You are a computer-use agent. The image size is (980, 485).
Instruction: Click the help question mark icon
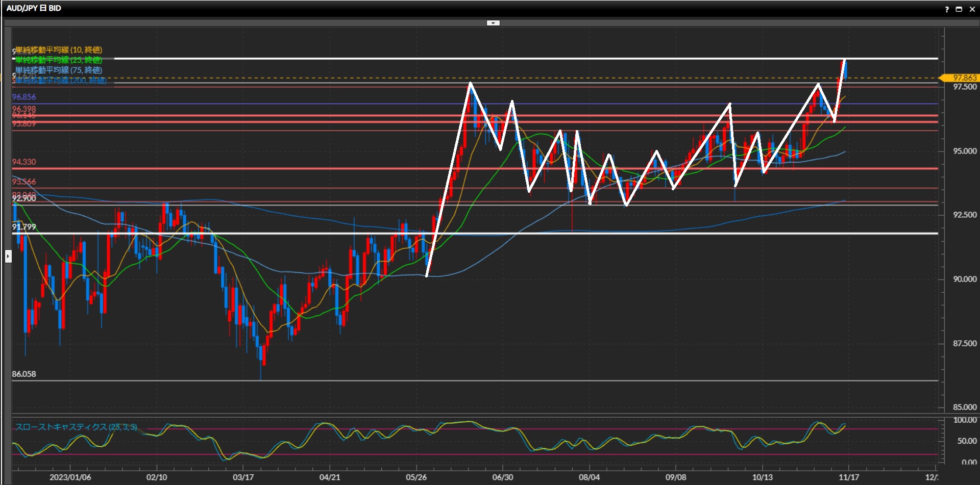point(947,9)
